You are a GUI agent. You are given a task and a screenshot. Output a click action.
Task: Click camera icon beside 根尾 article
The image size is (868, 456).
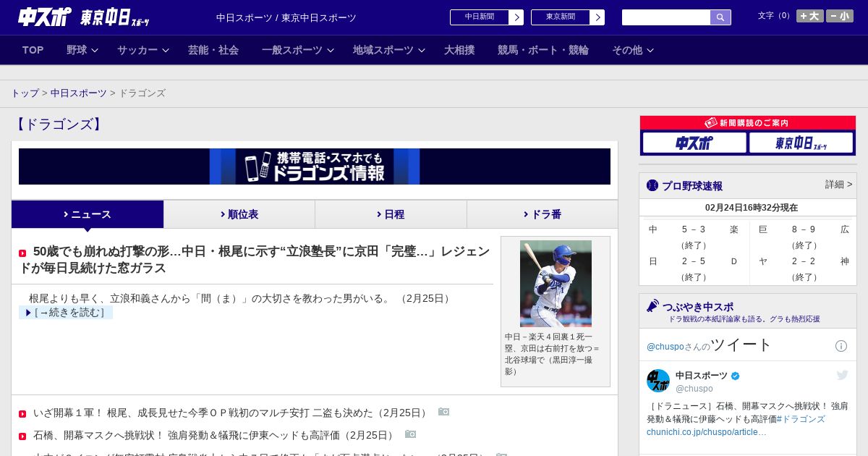pos(443,412)
